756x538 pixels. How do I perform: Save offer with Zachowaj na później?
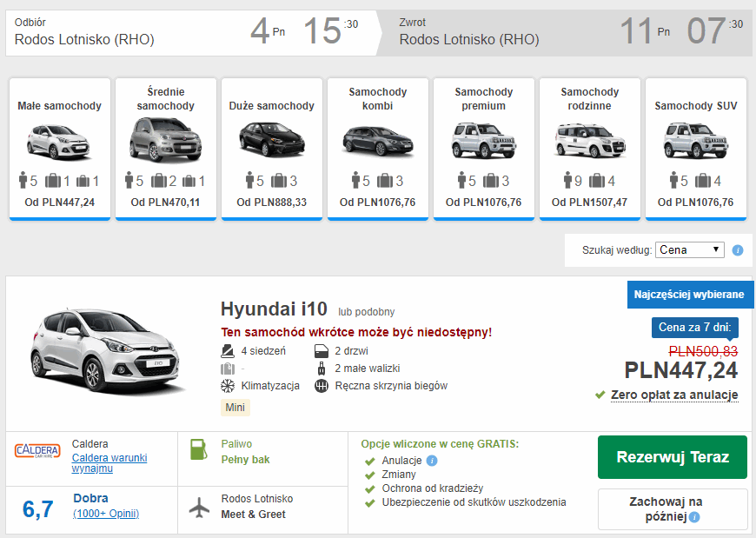tap(665, 508)
